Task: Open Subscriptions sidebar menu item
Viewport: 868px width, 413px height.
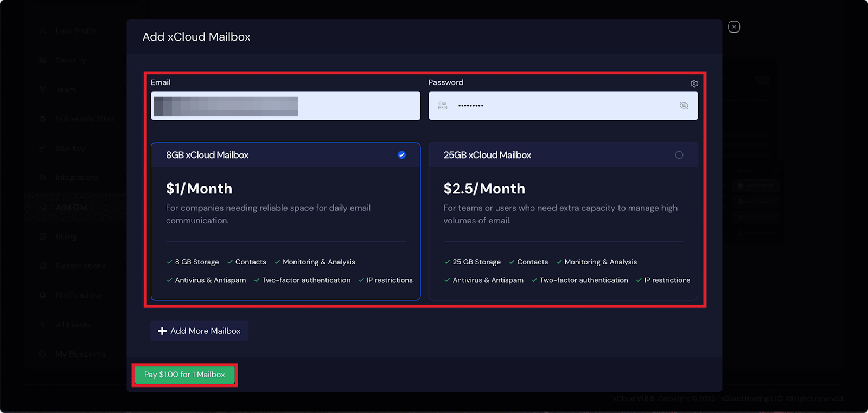Action: point(80,266)
